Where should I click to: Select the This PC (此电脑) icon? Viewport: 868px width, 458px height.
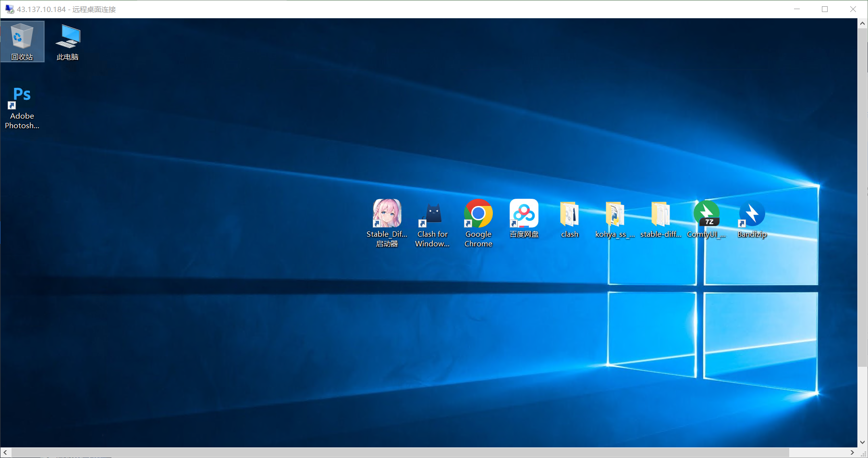(68, 41)
